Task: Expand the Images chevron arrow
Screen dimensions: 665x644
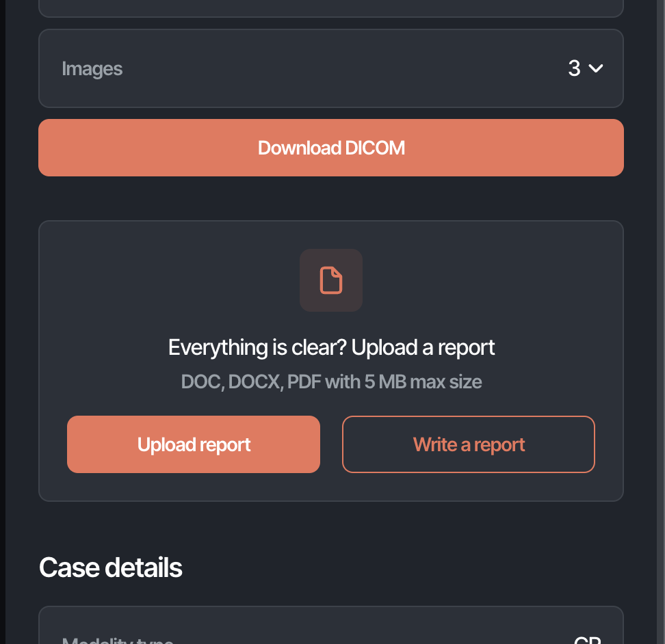Action: click(596, 68)
